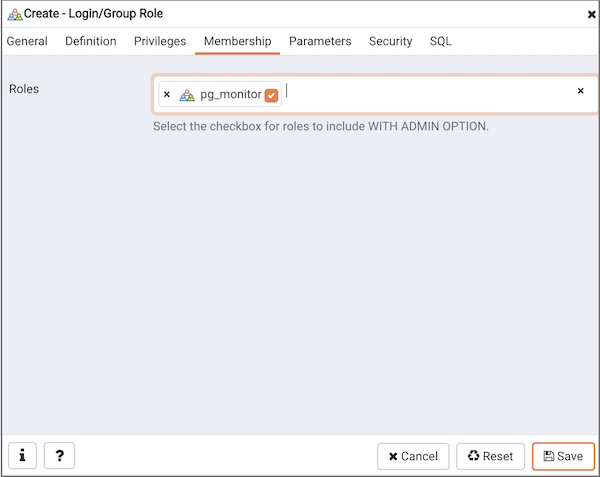Click the info (i) button

tap(22, 456)
